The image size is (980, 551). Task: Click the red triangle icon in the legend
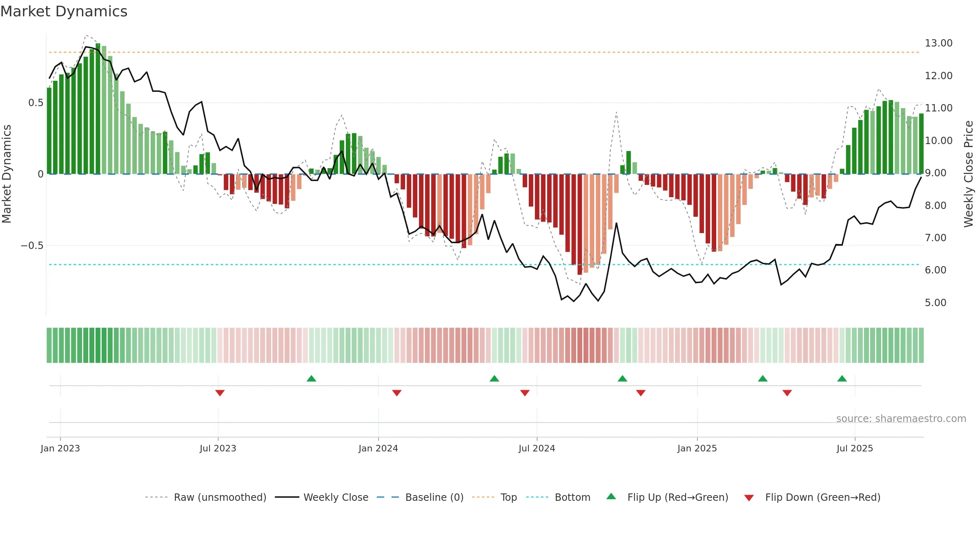point(749,498)
